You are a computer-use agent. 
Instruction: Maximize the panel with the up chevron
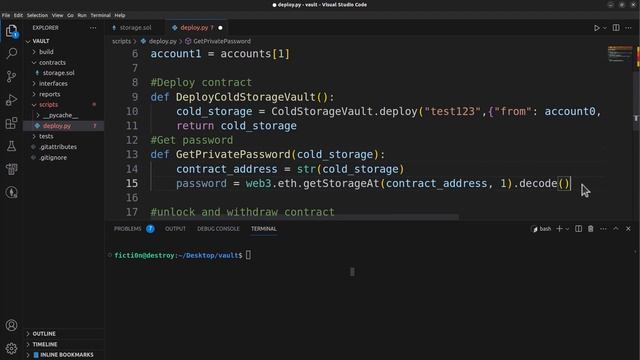(x=616, y=229)
